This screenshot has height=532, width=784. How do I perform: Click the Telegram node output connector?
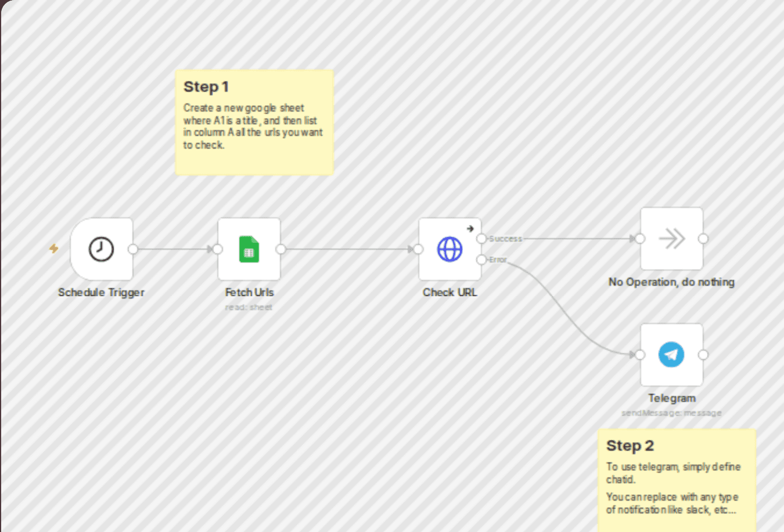coord(703,355)
